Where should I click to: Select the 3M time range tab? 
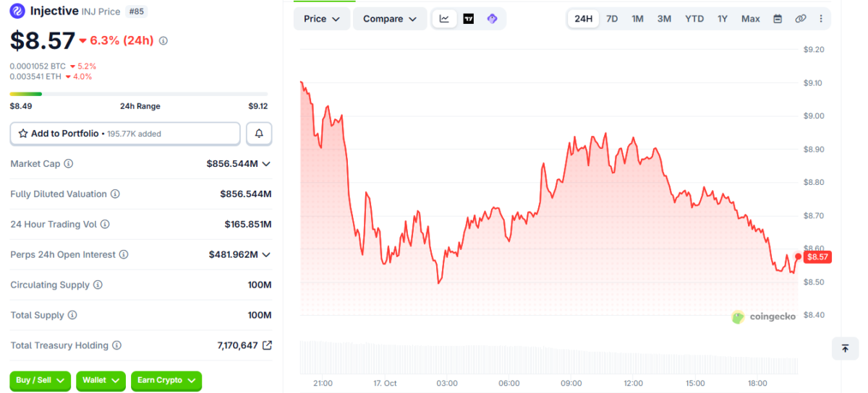[664, 19]
